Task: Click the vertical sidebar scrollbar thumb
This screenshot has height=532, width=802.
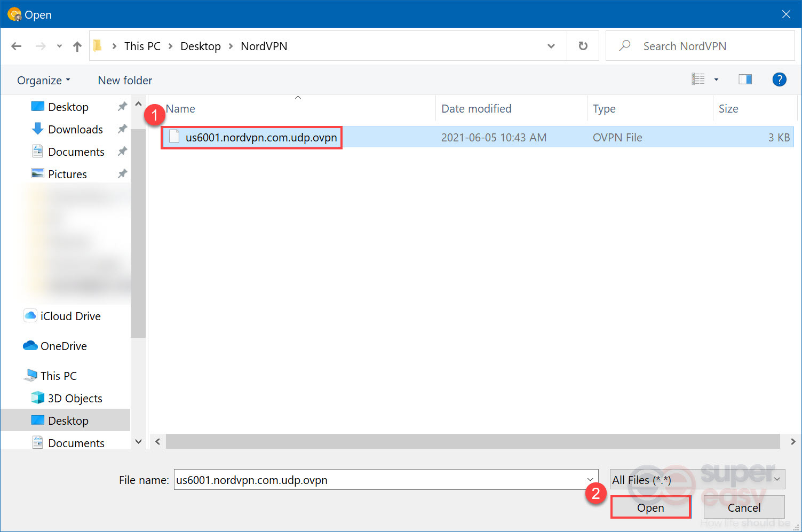Action: click(x=138, y=233)
